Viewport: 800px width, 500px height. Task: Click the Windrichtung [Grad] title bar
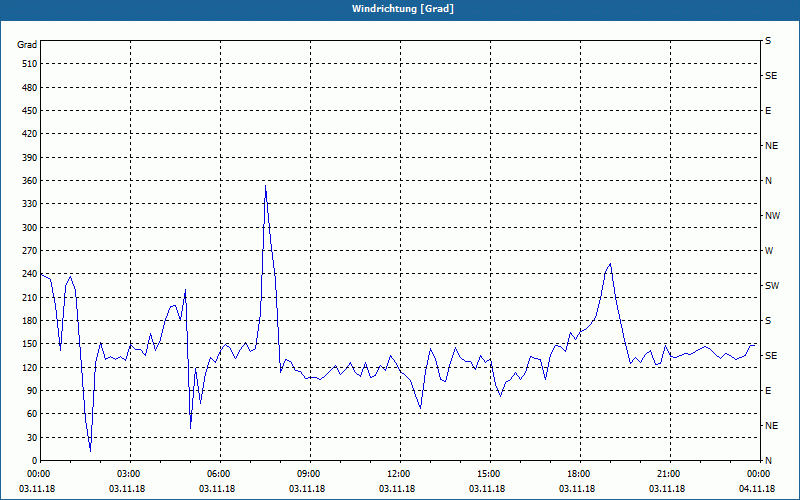pos(400,10)
